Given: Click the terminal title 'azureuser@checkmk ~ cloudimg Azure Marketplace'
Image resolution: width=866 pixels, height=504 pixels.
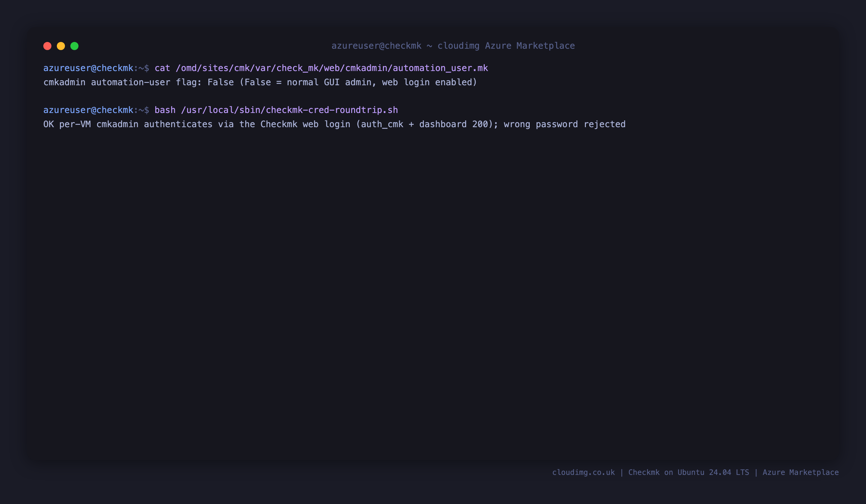Looking at the screenshot, I should (x=453, y=46).
